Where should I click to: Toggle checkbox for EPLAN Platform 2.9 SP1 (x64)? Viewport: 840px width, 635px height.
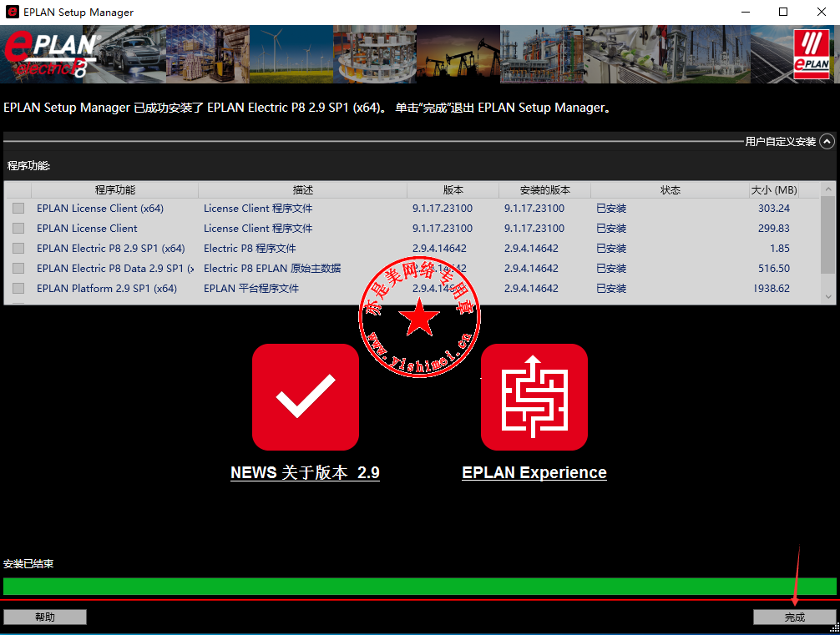coord(18,288)
